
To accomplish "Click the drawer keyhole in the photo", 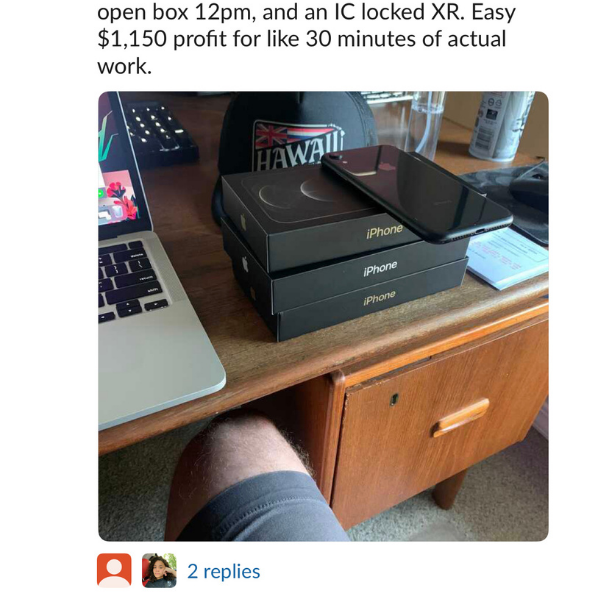I will tap(394, 399).
